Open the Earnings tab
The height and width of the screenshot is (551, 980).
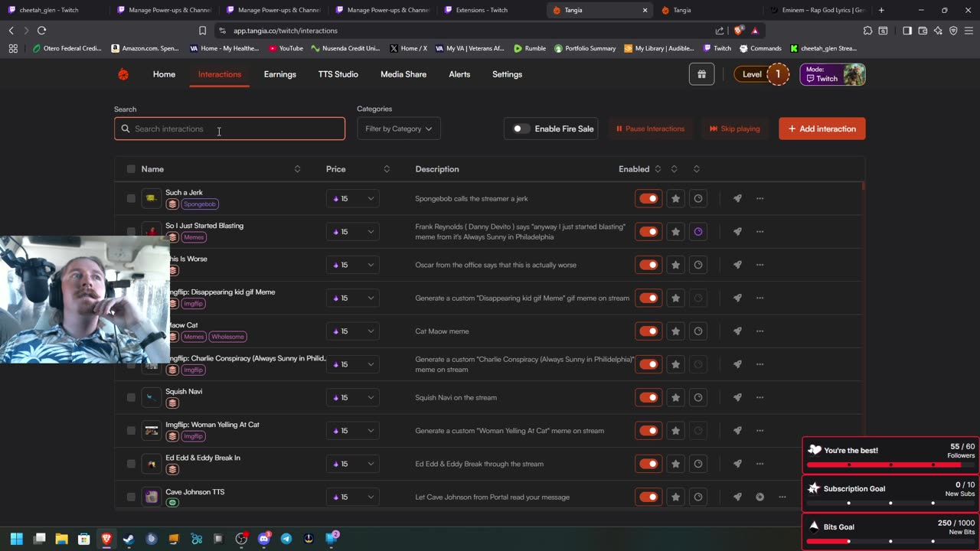(279, 74)
